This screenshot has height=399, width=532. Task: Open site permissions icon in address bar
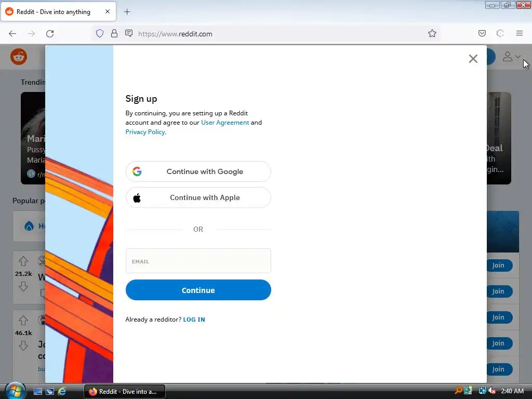(129, 33)
